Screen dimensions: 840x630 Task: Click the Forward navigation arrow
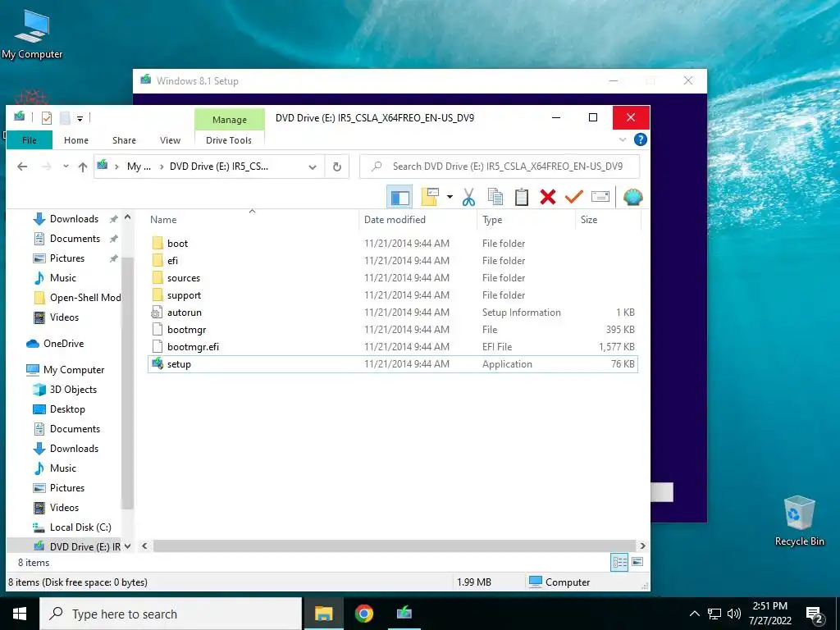[47, 167]
